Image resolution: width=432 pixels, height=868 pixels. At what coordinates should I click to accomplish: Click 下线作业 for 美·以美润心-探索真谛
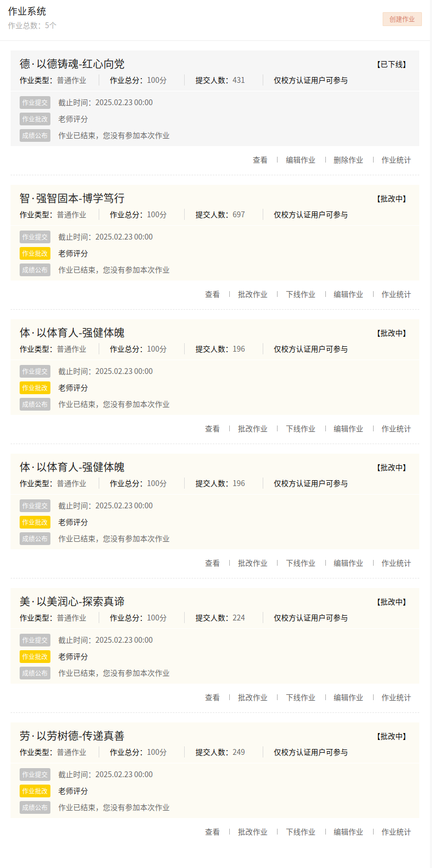click(x=300, y=697)
